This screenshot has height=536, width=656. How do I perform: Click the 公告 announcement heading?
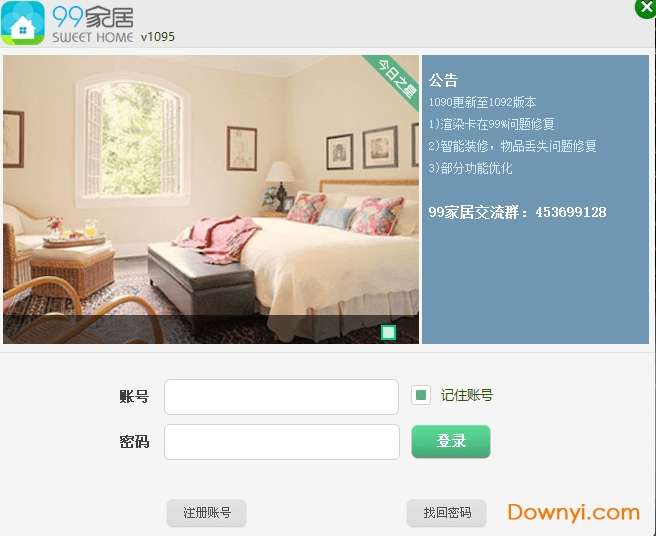[x=443, y=80]
